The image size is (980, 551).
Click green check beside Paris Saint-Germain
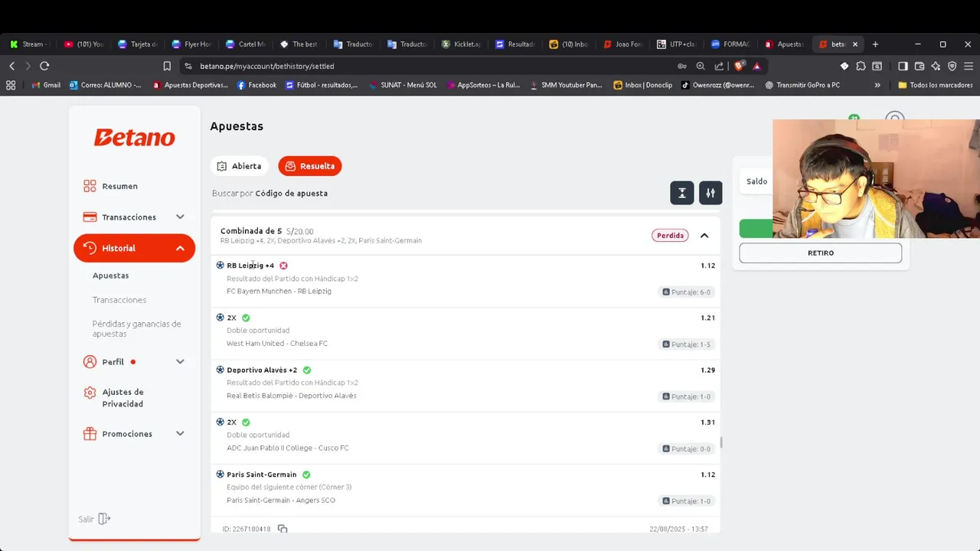[306, 474]
